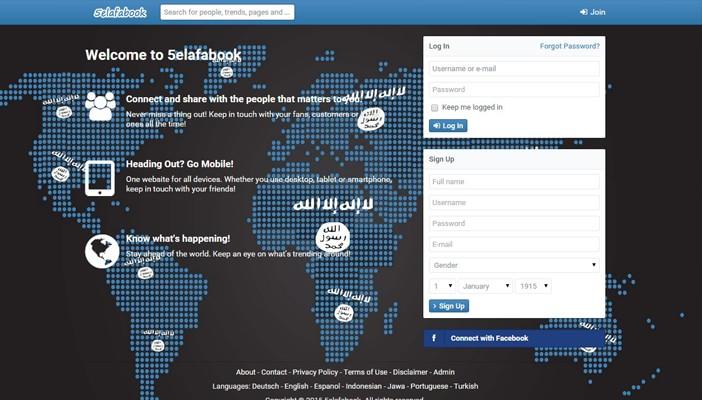
Task: Open the birth day dropdown showing 1
Action: tap(442, 286)
